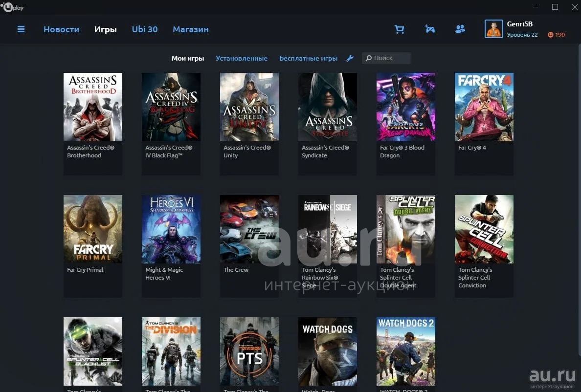Open Assassin's Creed IV Black Flag cover
This screenshot has height=392, width=581.
tap(171, 107)
